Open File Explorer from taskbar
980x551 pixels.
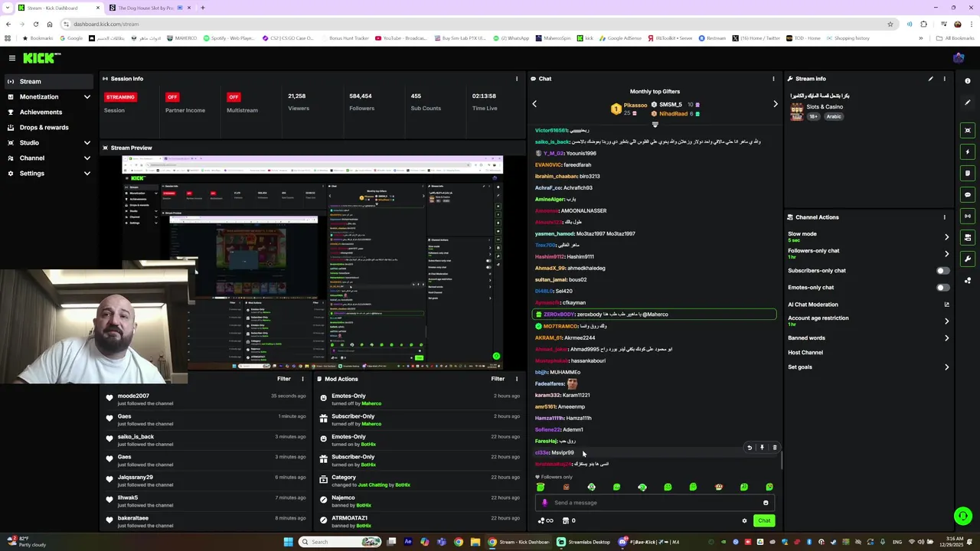pyautogui.click(x=475, y=542)
